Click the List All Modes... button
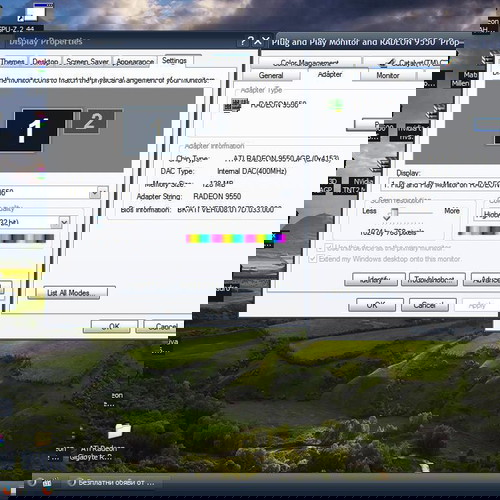Viewport: 500px width, 500px height. click(x=71, y=293)
